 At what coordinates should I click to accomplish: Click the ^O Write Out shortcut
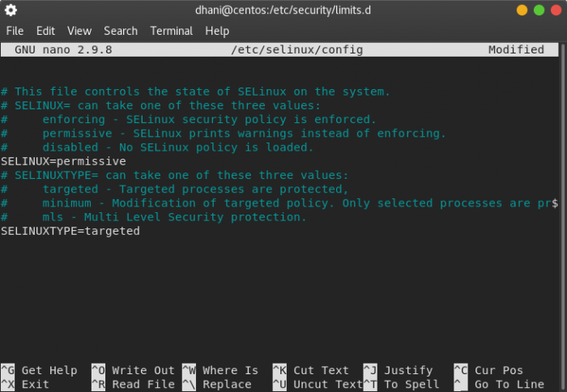133,370
